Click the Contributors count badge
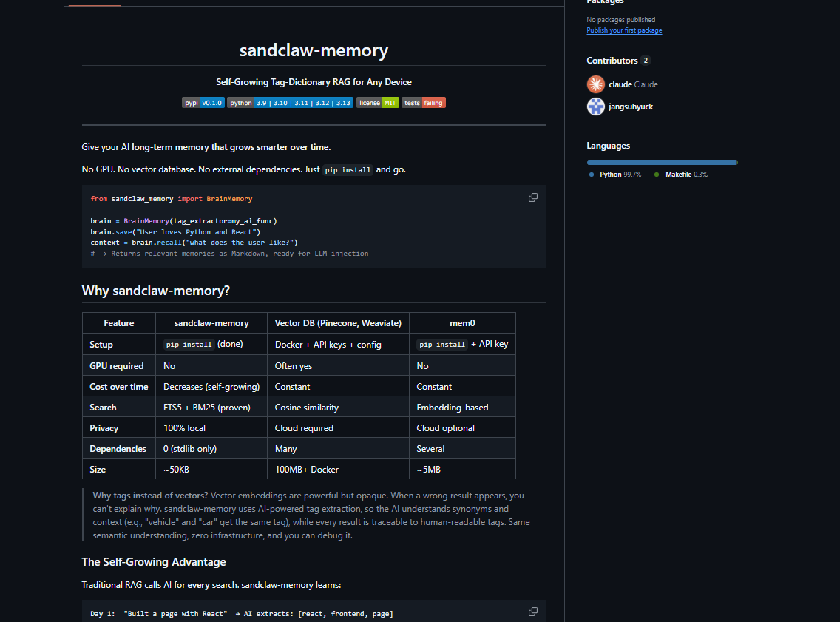 pyautogui.click(x=646, y=60)
